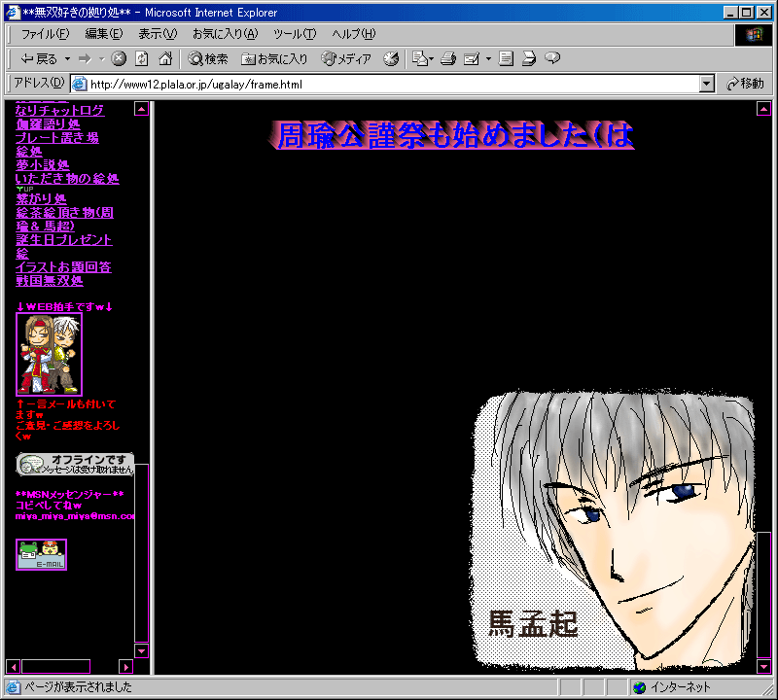
Task: Click the main frame's vertical scrollbar thumb
Action: 763,595
